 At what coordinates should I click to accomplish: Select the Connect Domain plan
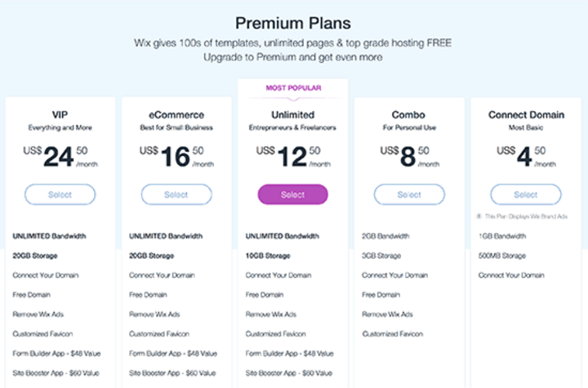pos(526,194)
